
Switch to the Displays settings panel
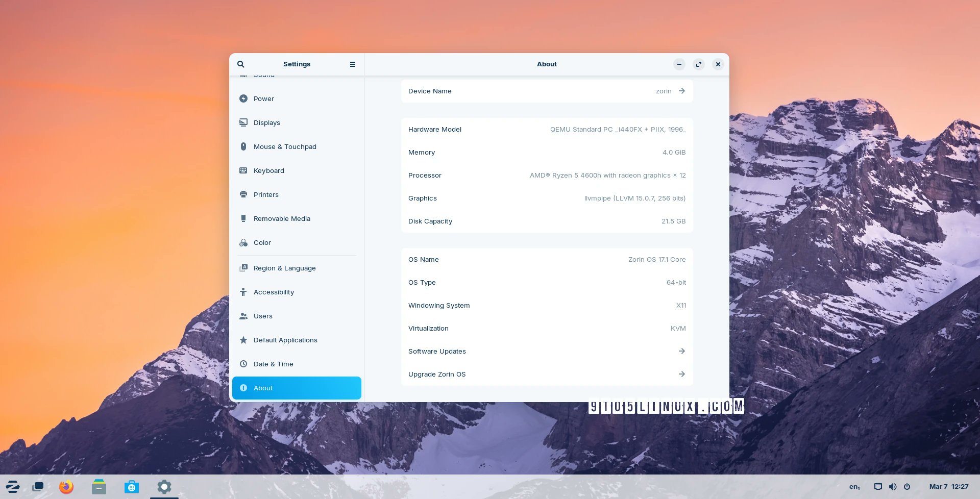tap(267, 122)
